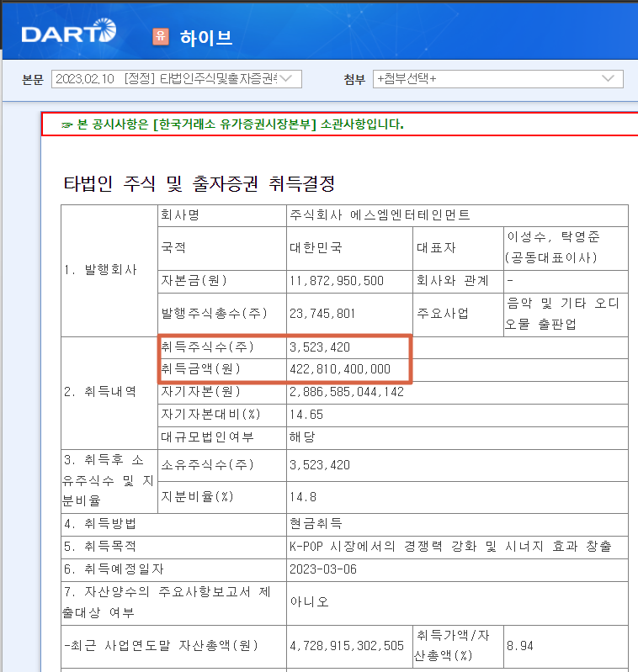This screenshot has width=638, height=672.
Task: Click the DART logo
Action: 69,31
